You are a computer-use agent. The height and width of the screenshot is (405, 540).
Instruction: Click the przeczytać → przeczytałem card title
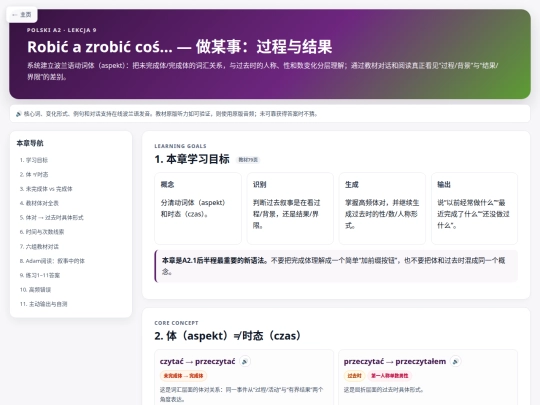[395, 362]
